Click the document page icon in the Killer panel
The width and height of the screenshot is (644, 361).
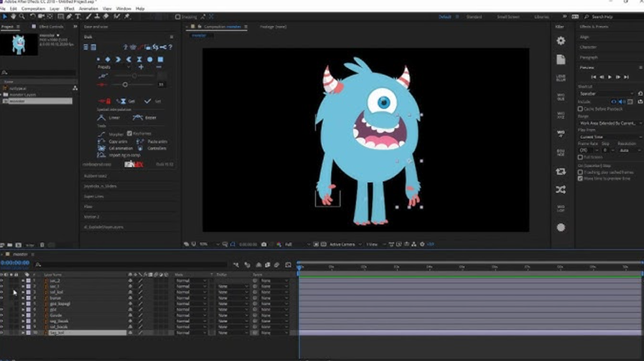(x=561, y=59)
